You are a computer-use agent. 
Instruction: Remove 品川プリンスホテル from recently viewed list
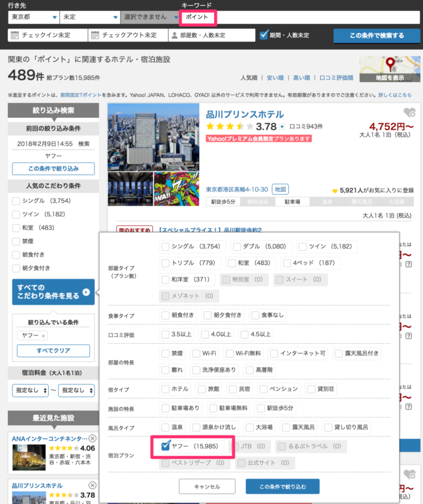92,485
